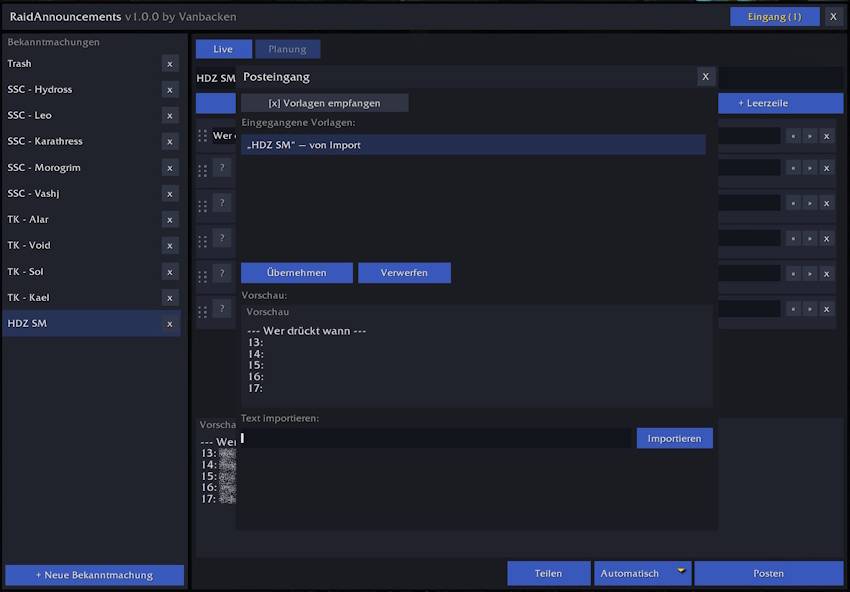Click the ? icon on the fourth line row

click(x=222, y=238)
